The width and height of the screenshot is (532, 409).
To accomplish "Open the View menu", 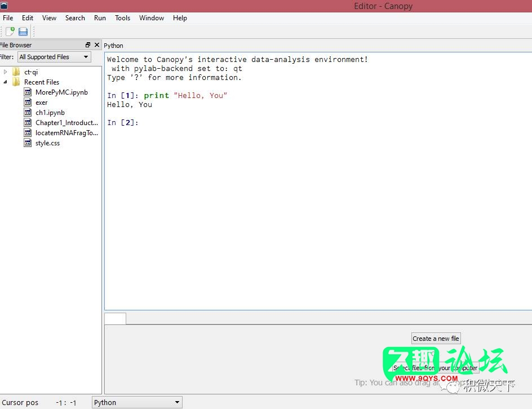I will click(x=49, y=18).
